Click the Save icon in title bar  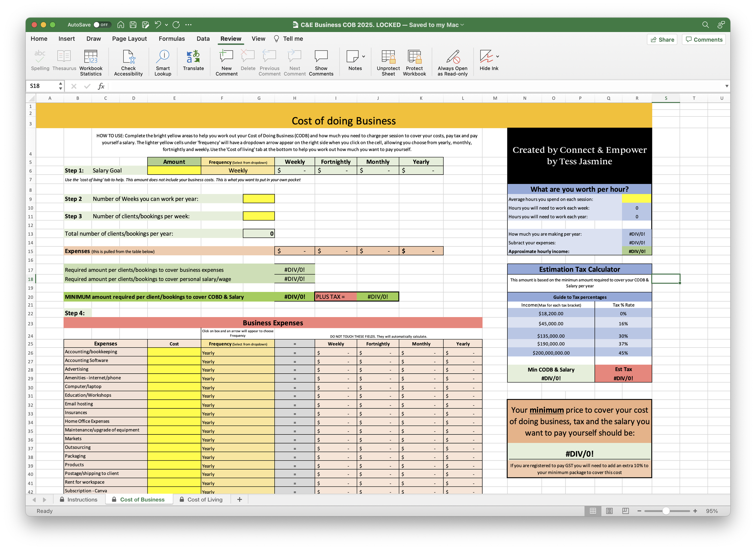click(133, 25)
